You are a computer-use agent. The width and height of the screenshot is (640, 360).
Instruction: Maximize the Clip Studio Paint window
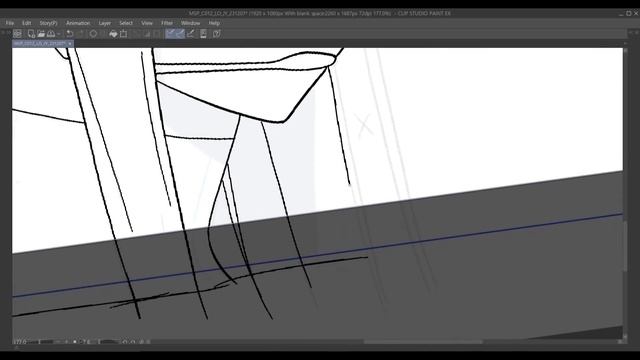pos(629,13)
